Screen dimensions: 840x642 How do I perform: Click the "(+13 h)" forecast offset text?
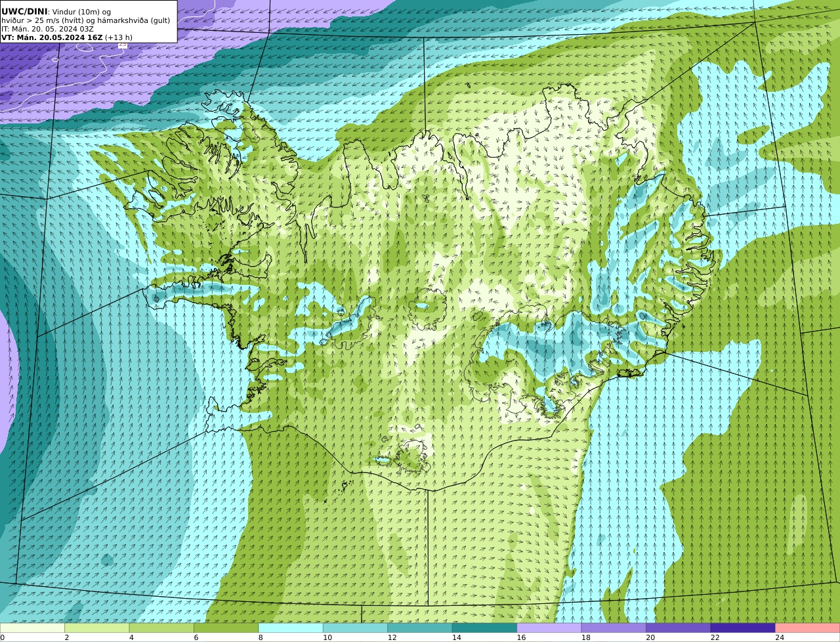[119, 37]
